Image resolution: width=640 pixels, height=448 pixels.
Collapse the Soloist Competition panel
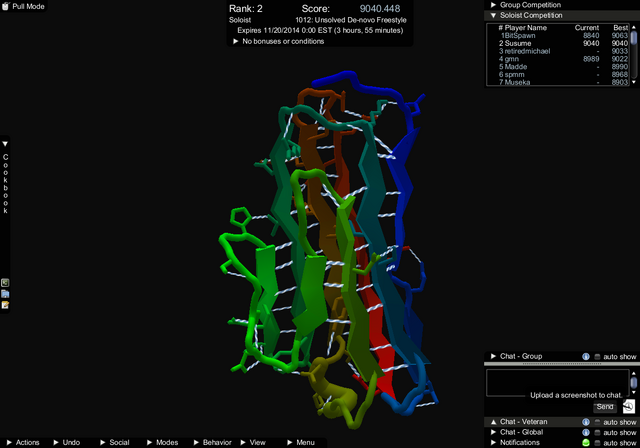tap(493, 16)
